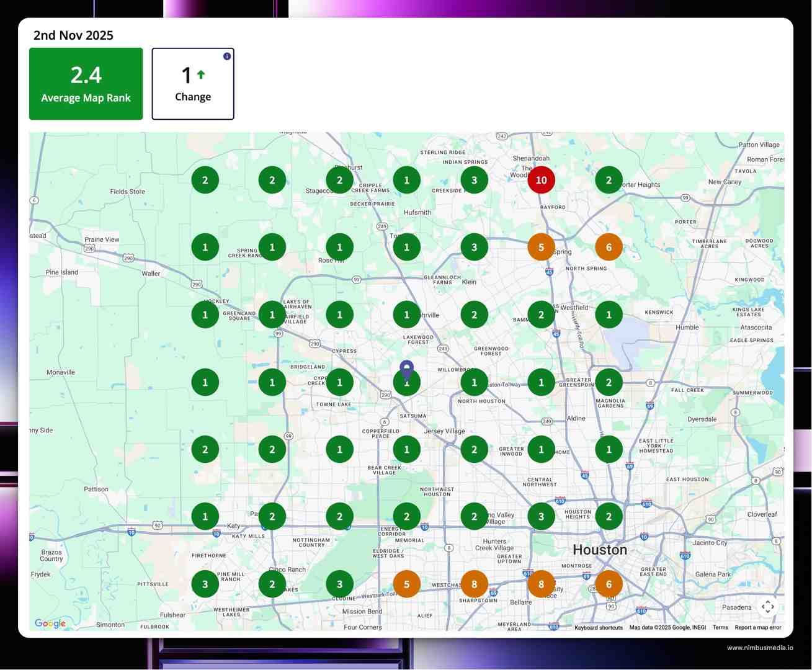Select the orange 6 marker near North Spring

(x=609, y=248)
